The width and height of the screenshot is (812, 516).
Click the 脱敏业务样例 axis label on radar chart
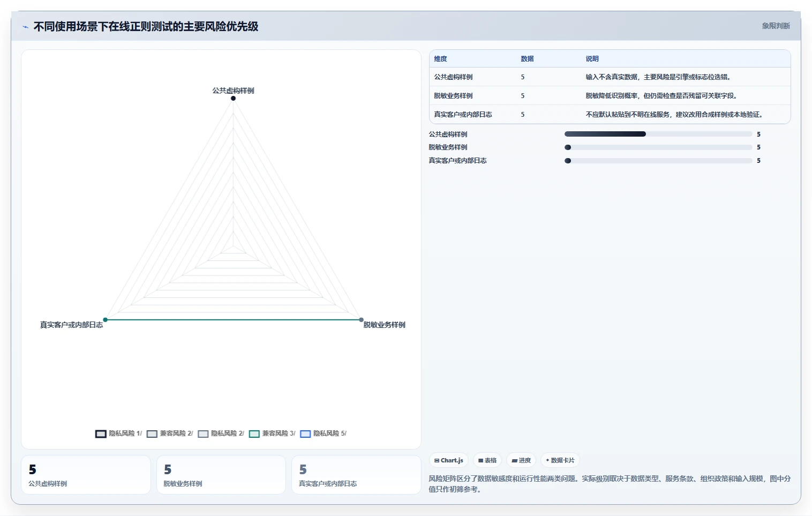click(x=384, y=325)
